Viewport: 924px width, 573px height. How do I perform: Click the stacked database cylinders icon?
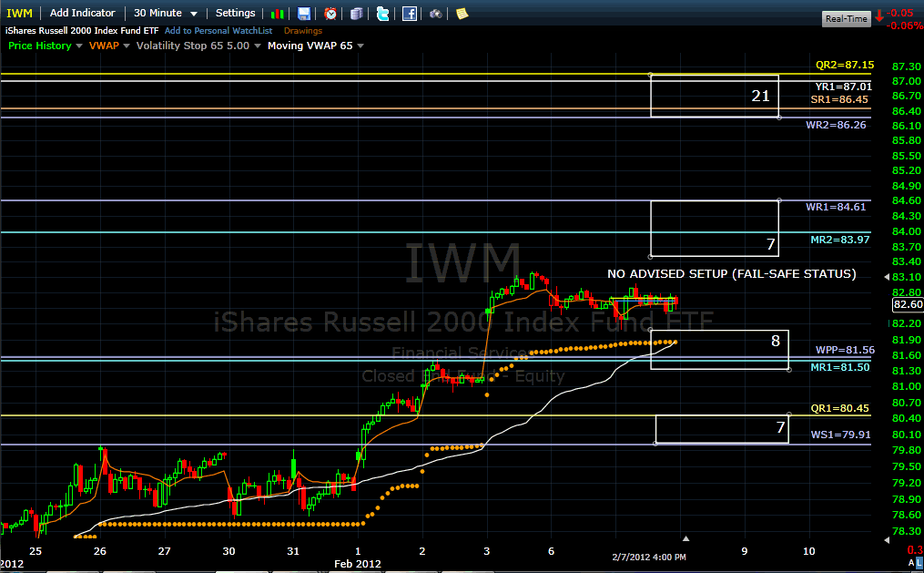357,14
